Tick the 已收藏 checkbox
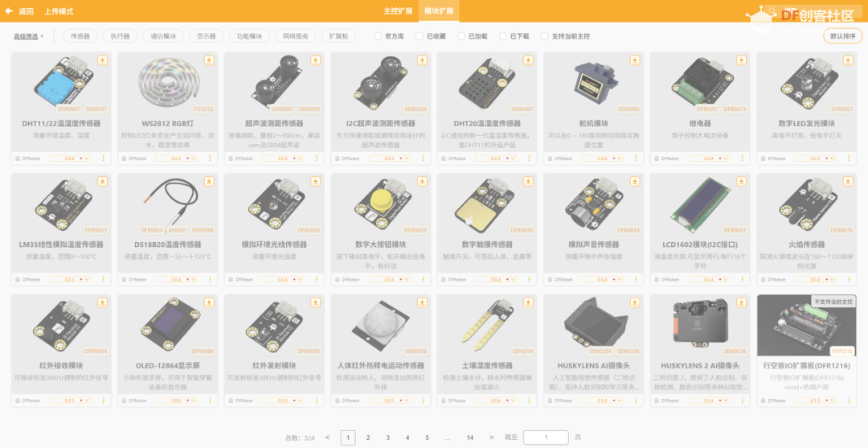This screenshot has width=868, height=448. point(419,36)
